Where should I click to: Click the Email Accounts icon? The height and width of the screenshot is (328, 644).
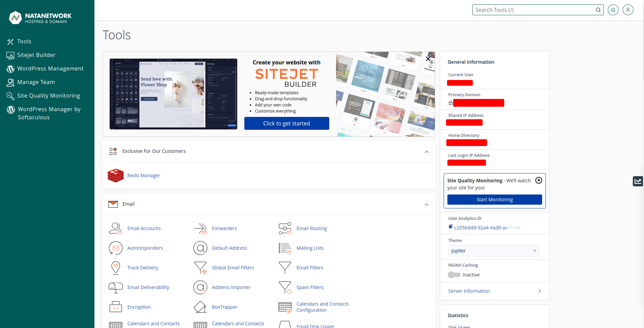(115, 228)
